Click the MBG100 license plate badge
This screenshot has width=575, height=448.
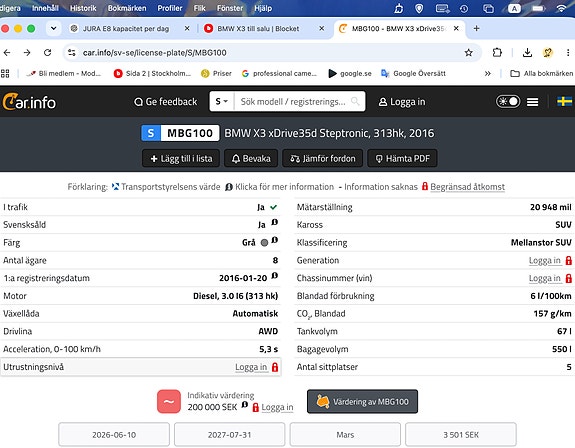(180, 133)
